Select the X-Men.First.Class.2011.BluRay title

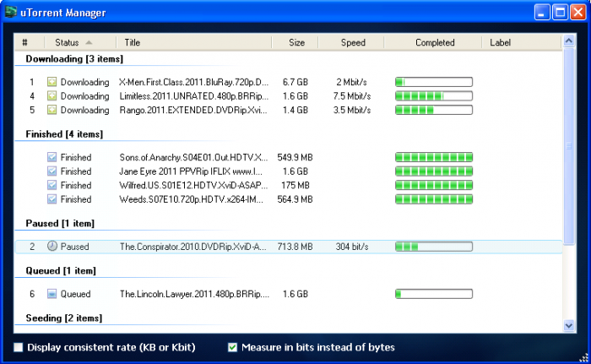(193, 82)
